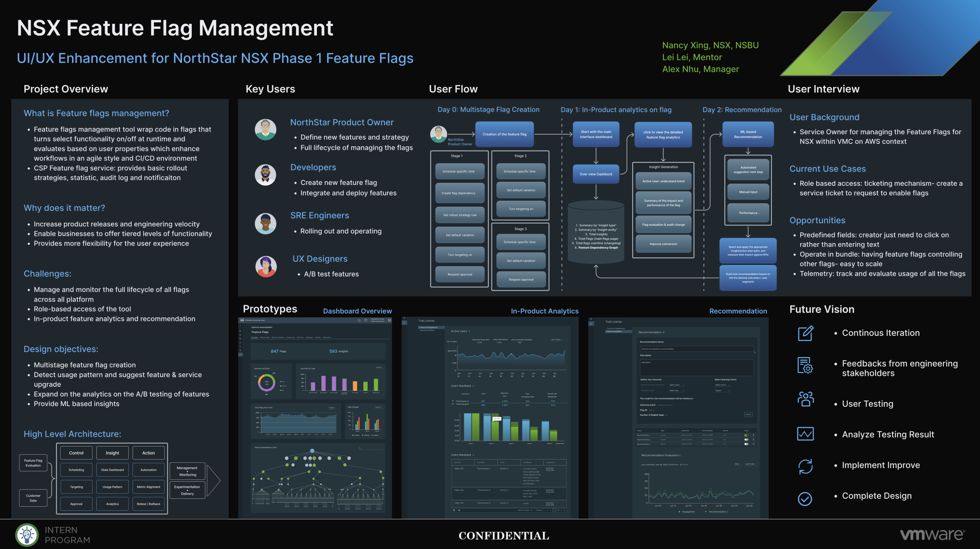Tick the checkbox in the users feedback table footer
The width and height of the screenshot is (980, 549).
pyautogui.click(x=454, y=510)
